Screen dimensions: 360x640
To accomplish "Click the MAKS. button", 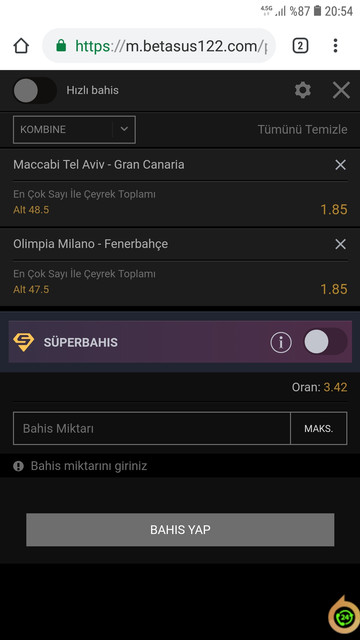I will pos(319,429).
